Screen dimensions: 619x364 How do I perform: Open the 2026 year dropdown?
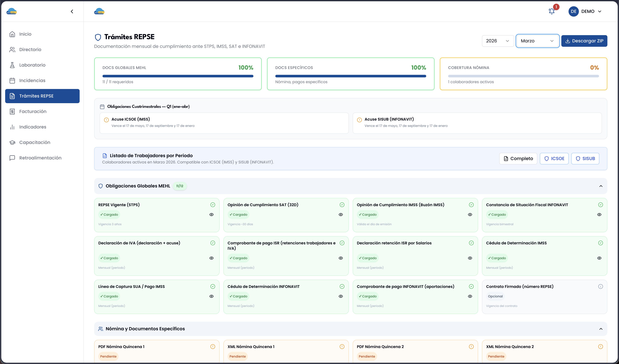coord(498,41)
